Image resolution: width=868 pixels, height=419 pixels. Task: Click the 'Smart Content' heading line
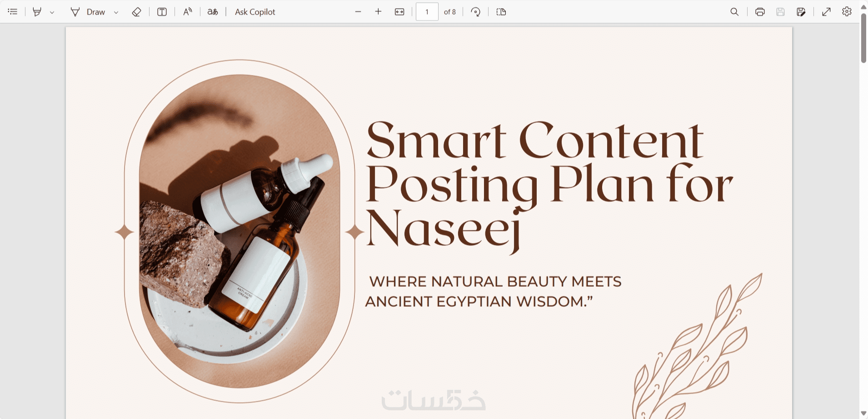click(535, 140)
